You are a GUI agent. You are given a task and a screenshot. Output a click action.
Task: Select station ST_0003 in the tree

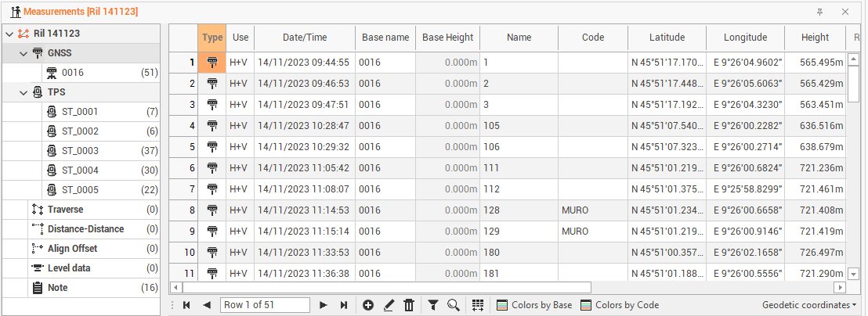80,151
